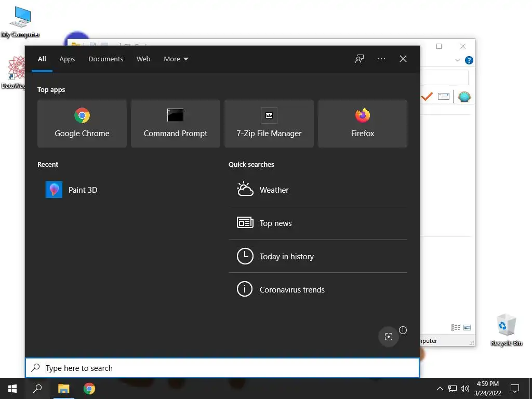Image resolution: width=532 pixels, height=399 pixels.
Task: Switch Explorer to large icons view
Action: pyautogui.click(x=467, y=327)
